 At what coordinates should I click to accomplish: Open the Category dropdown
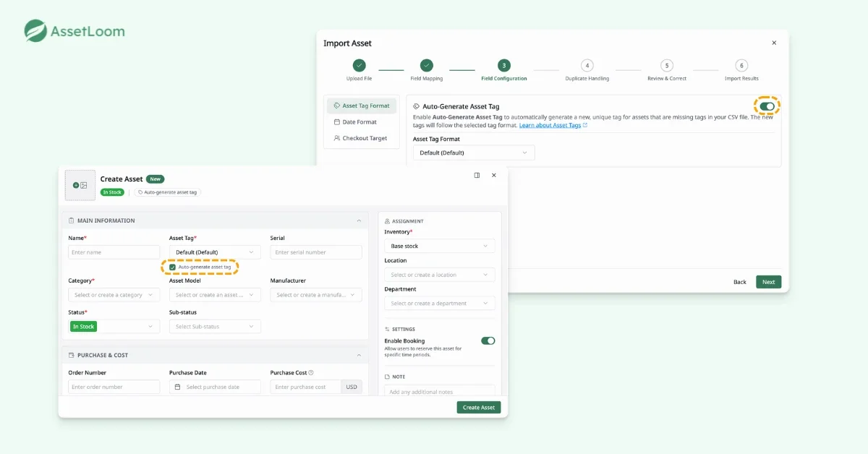point(114,295)
